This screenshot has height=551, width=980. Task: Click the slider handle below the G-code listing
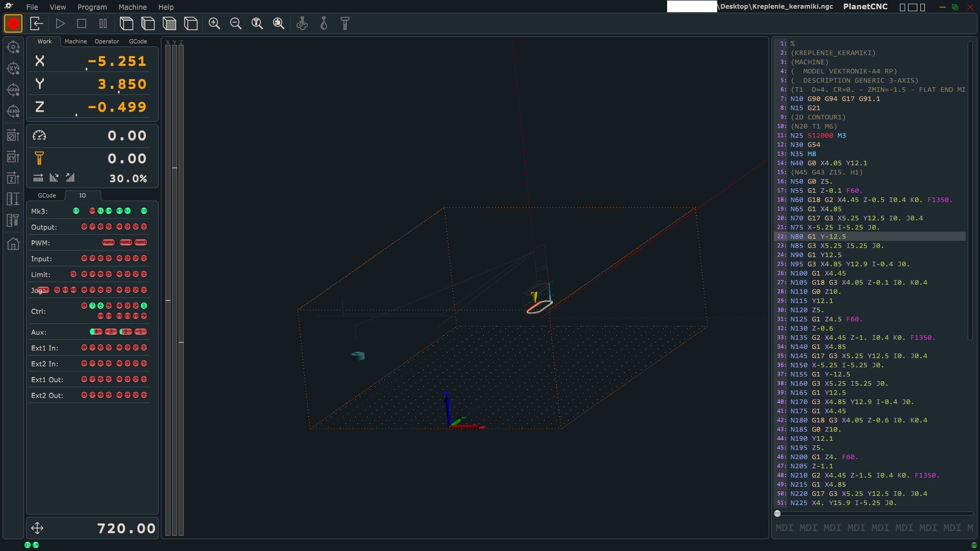tap(777, 514)
